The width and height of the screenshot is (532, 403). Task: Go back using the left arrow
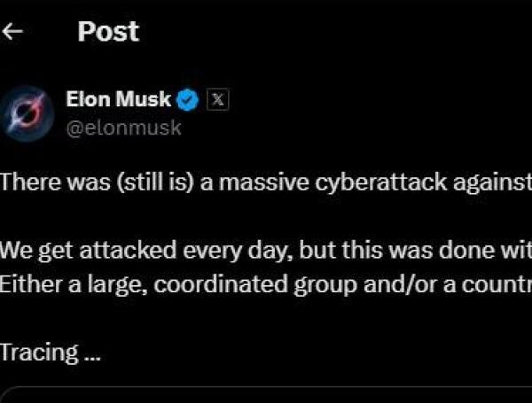(x=12, y=32)
